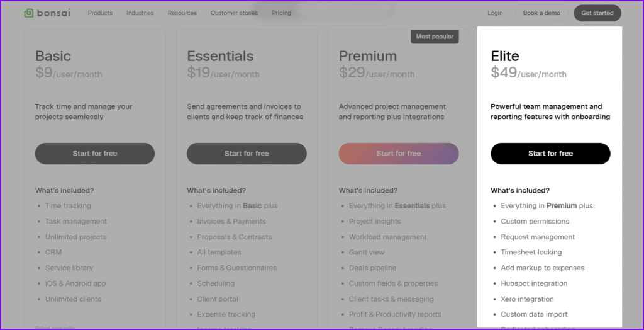Open the Pricing page link
Image resolution: width=644 pixels, height=330 pixels.
click(281, 13)
